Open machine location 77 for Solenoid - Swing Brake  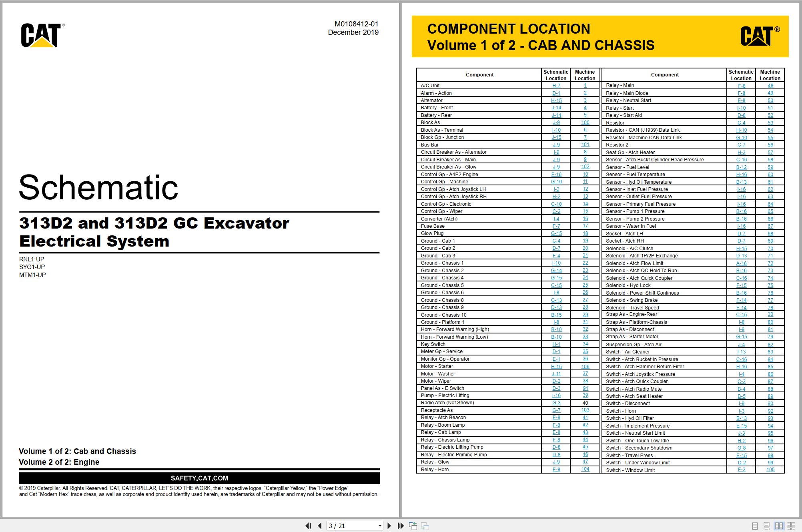click(x=770, y=300)
